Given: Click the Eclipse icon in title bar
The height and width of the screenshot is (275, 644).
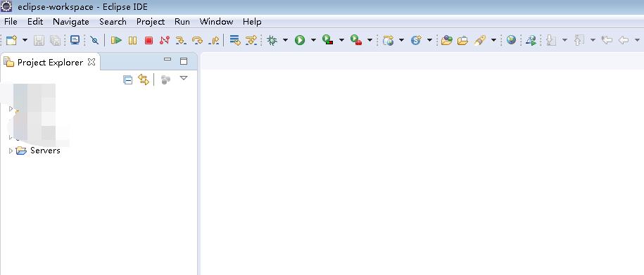Looking at the screenshot, I should [x=6, y=6].
